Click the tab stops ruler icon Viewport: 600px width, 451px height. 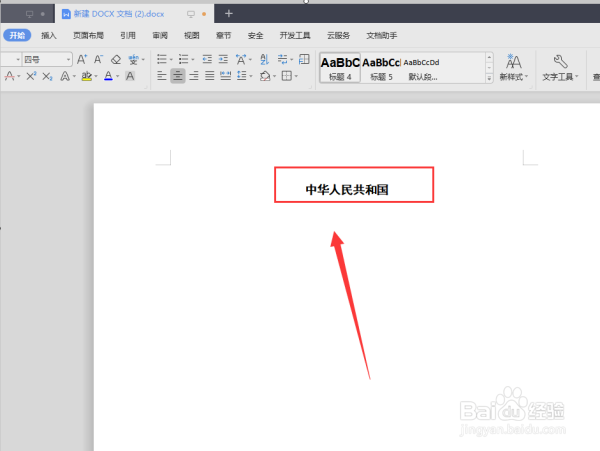(304, 59)
